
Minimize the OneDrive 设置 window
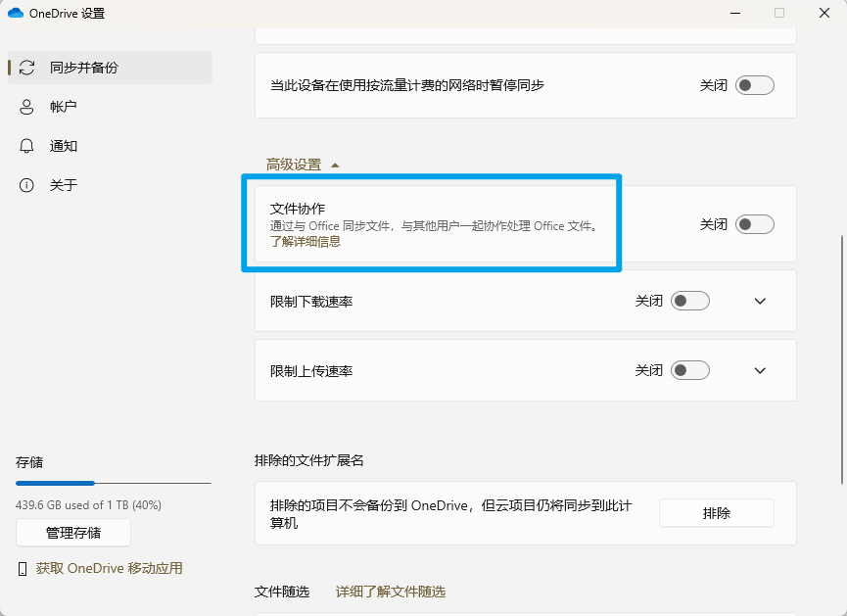733,14
